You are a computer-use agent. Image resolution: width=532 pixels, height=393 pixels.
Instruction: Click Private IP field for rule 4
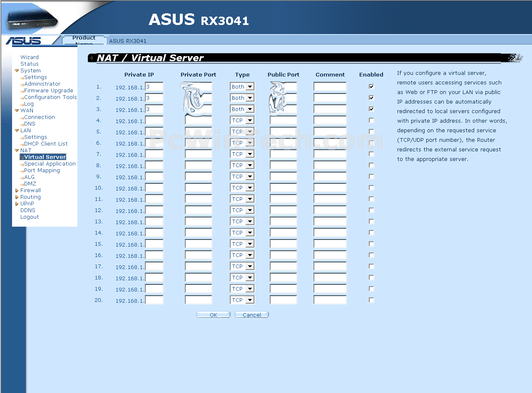tap(154, 120)
